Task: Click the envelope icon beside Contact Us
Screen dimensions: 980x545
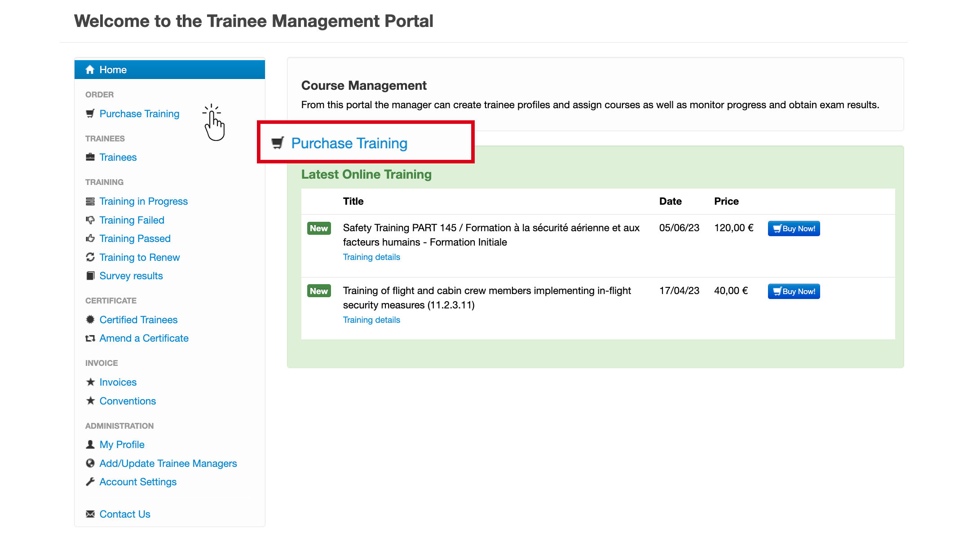Action: pos(90,514)
